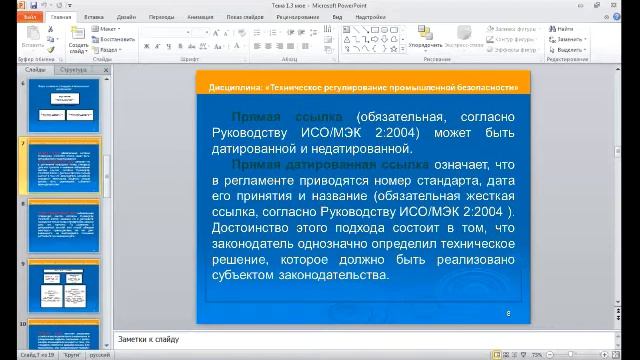Click the Заметки к слайду notes field
This screenshot has width=640, height=360.
click(x=364, y=339)
